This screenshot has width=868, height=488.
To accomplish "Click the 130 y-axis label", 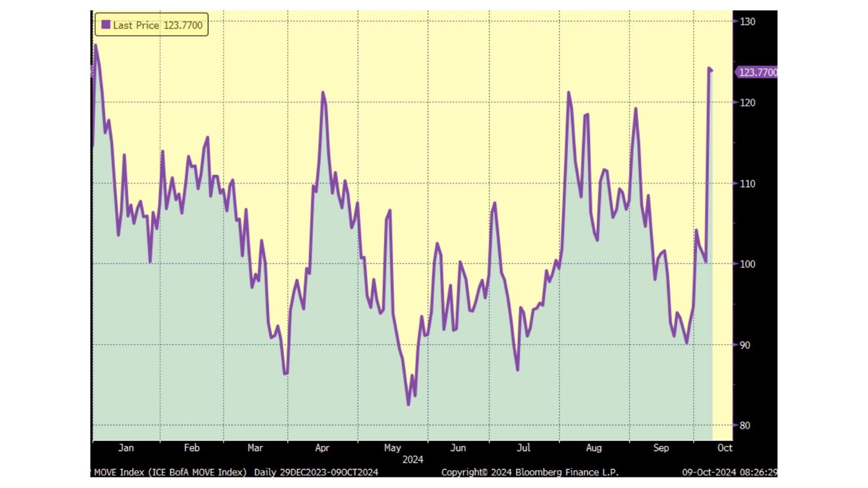I will pos(747,22).
